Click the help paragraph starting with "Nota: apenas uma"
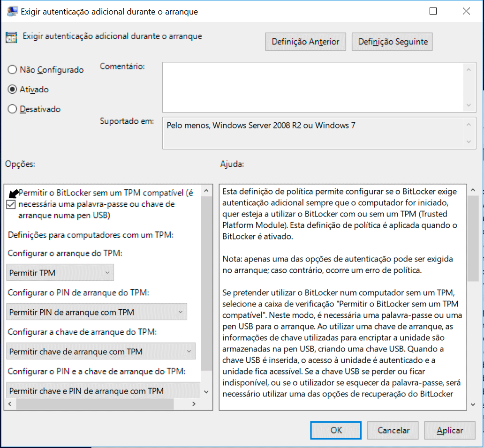 point(338,265)
